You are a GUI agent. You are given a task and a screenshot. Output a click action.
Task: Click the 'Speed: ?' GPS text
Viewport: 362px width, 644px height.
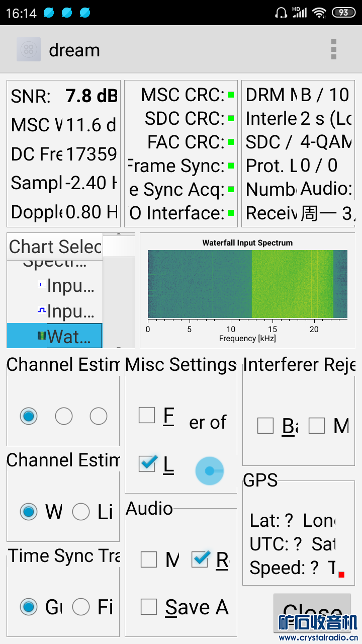point(284,568)
